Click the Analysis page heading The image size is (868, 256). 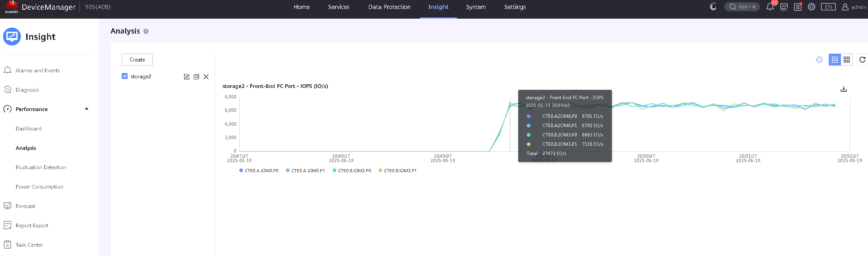125,31
